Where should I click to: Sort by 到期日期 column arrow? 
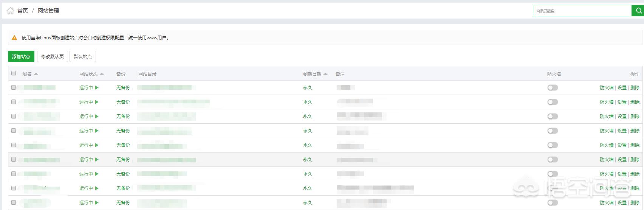tap(325, 74)
